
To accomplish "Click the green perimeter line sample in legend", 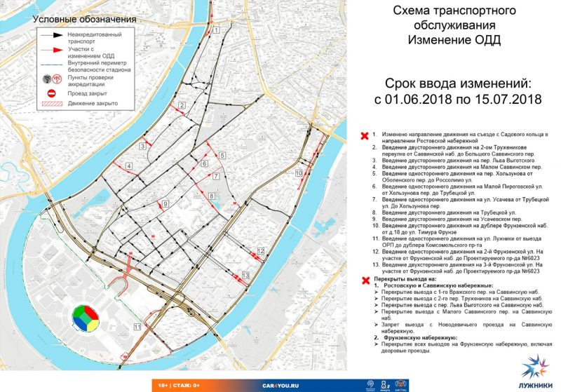I will (52, 65).
